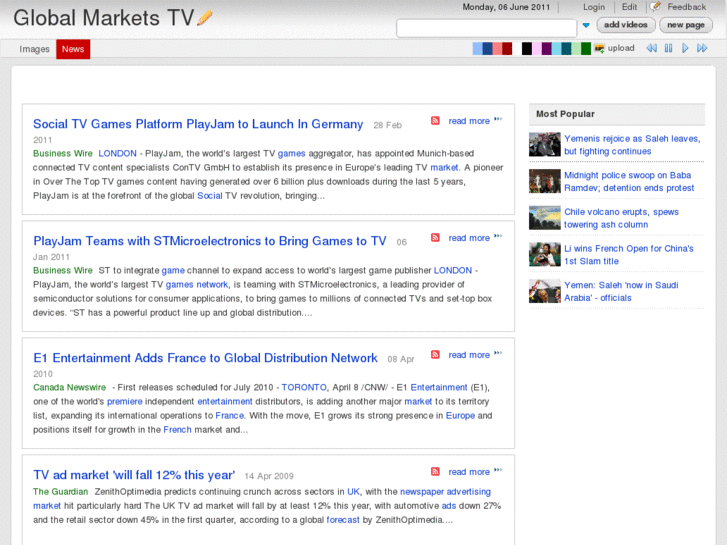Screen dimensions: 727x545
Task: Click the pencil icon beside Global Markets TV
Action: 205,18
